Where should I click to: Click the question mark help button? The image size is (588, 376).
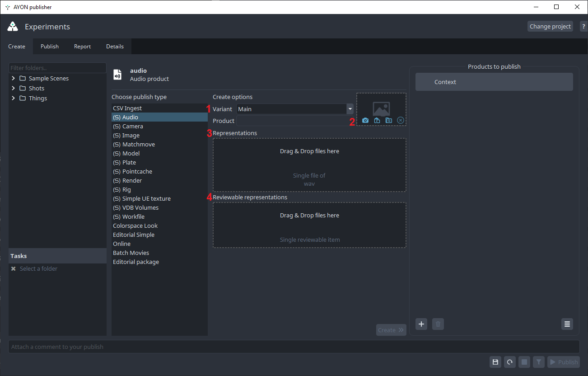coord(583,27)
